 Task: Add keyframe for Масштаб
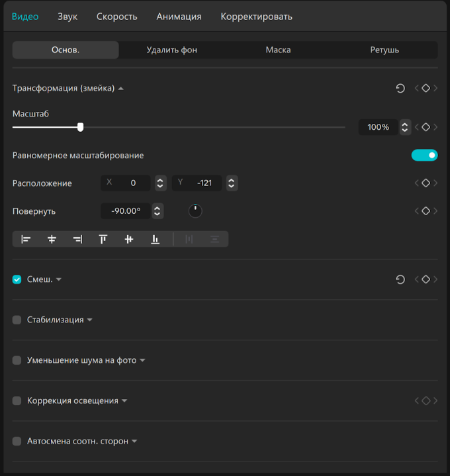(426, 127)
